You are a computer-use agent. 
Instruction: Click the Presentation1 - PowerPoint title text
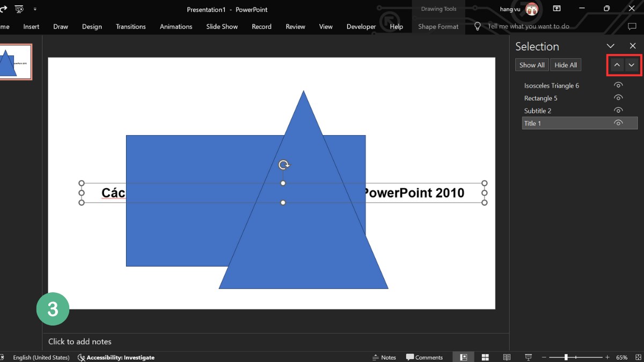pos(227,10)
